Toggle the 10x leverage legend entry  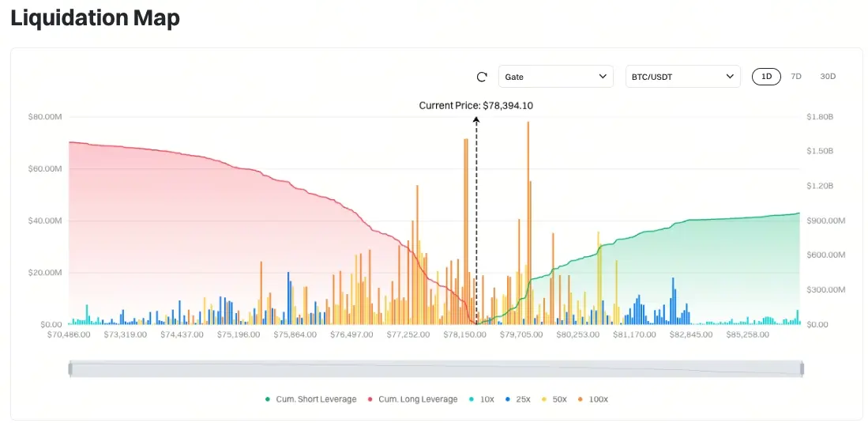[480, 399]
